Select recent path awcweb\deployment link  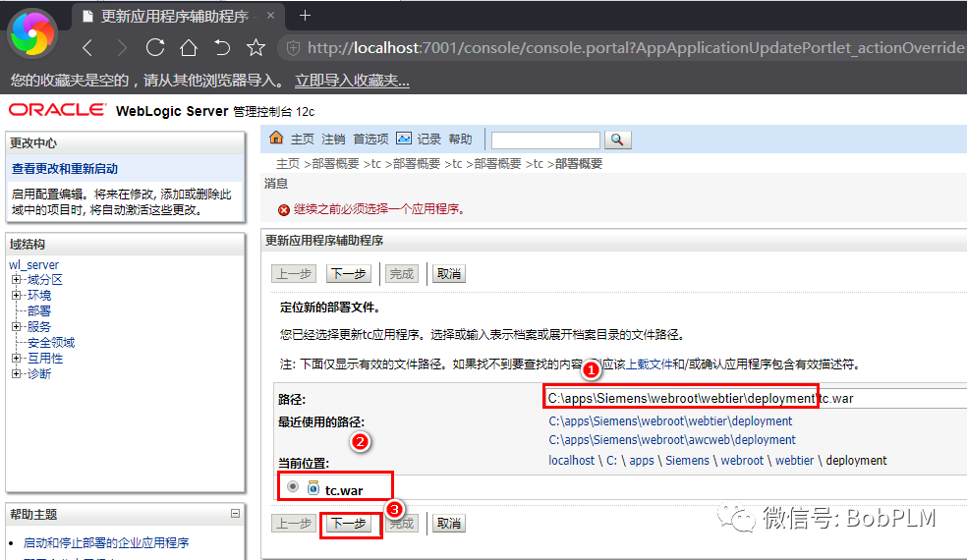[x=672, y=440]
